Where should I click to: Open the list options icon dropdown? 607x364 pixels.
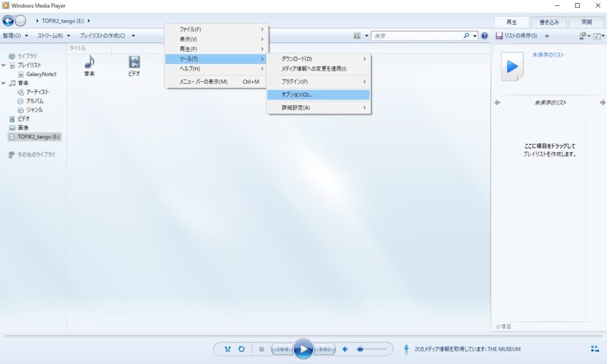[584, 36]
